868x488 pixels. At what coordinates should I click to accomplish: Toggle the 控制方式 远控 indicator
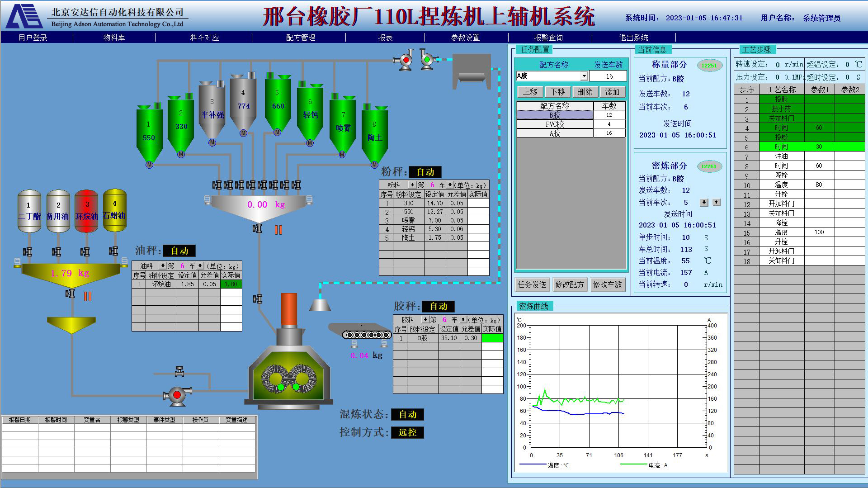(407, 432)
